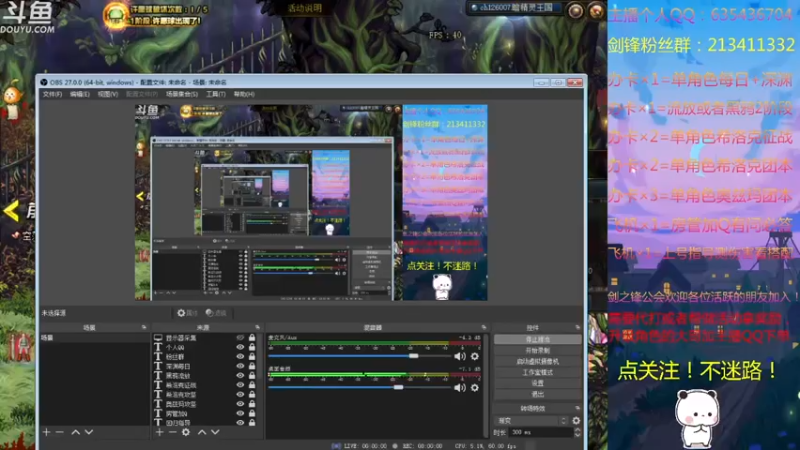
Task: Hide the 奥兹玛攻坚 text source
Action: tap(240, 404)
